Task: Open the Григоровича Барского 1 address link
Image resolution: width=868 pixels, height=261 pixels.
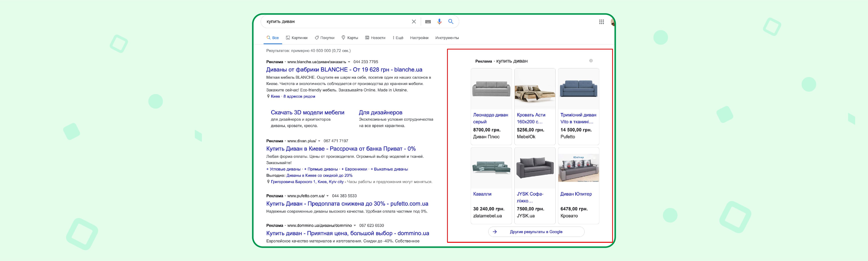Action: pyautogui.click(x=307, y=182)
